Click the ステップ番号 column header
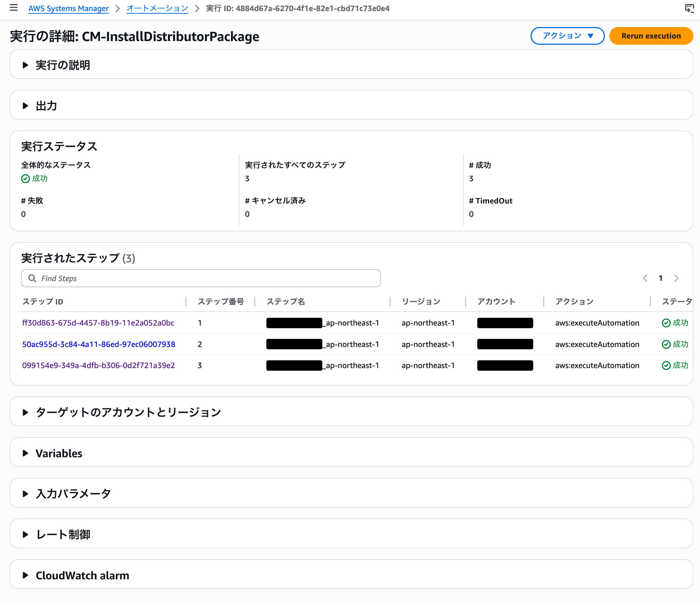The width and height of the screenshot is (700, 603). tap(221, 301)
